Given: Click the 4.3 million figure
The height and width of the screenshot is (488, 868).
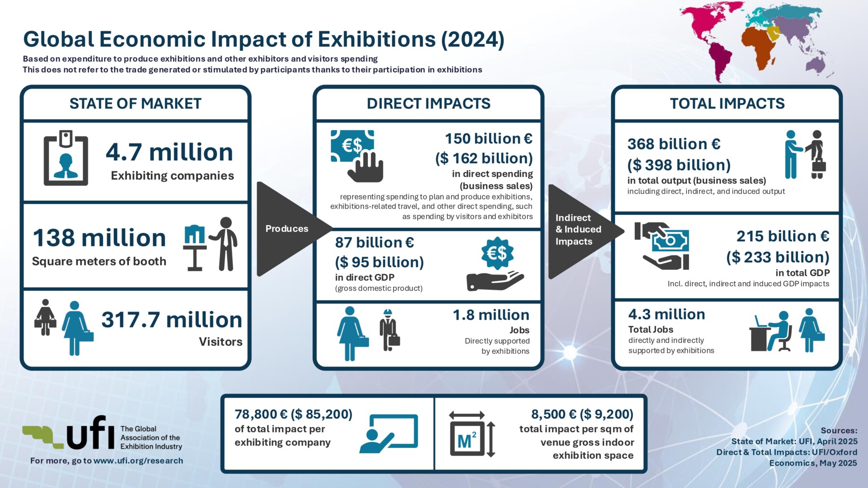Looking at the screenshot, I should pyautogui.click(x=666, y=315).
